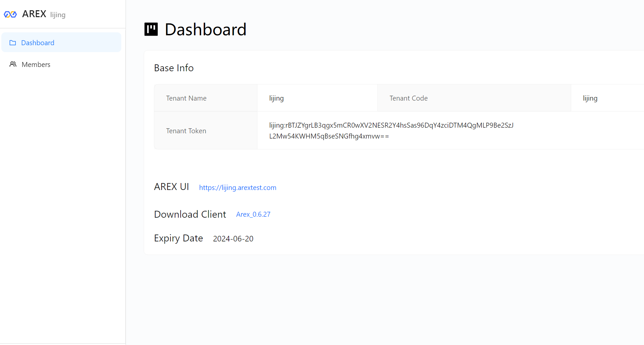Open the Members menu item

point(61,64)
